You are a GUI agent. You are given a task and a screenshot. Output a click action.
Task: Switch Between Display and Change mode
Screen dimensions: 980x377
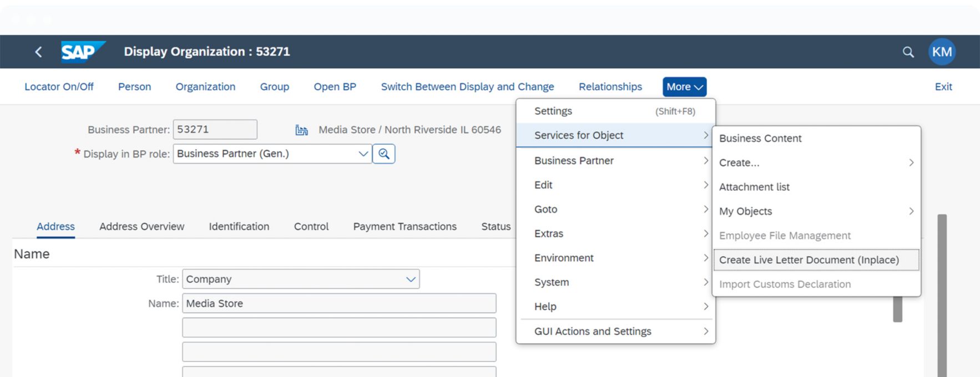click(x=467, y=86)
